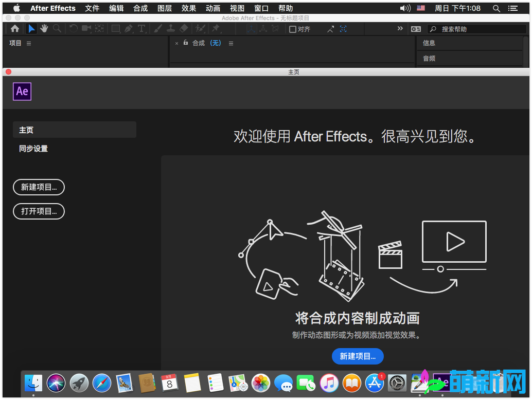Select the Type text tool

(x=141, y=29)
